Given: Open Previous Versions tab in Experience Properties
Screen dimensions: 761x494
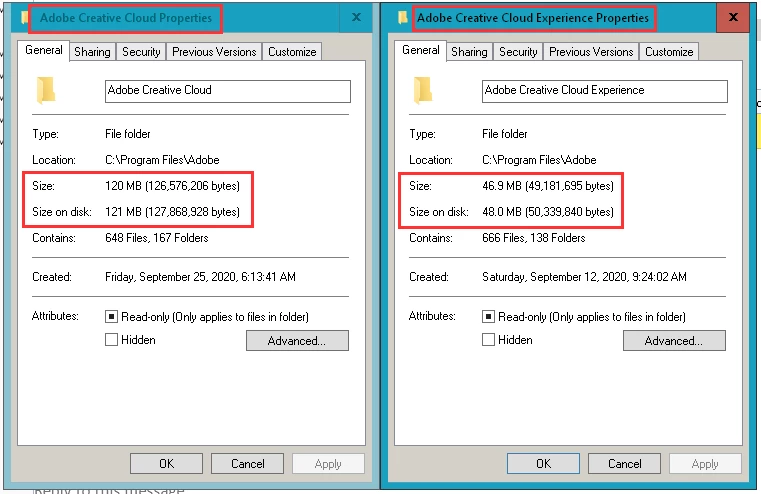Looking at the screenshot, I should pyautogui.click(x=591, y=52).
